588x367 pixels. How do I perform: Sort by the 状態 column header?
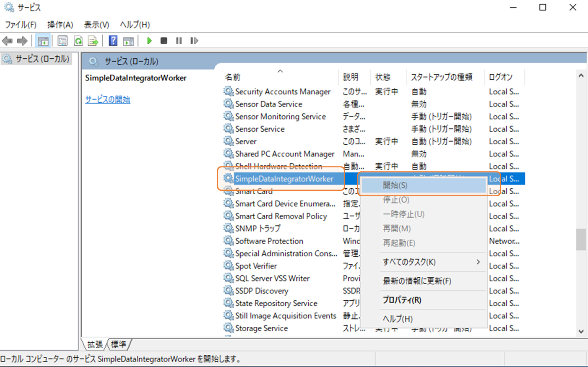tap(389, 77)
